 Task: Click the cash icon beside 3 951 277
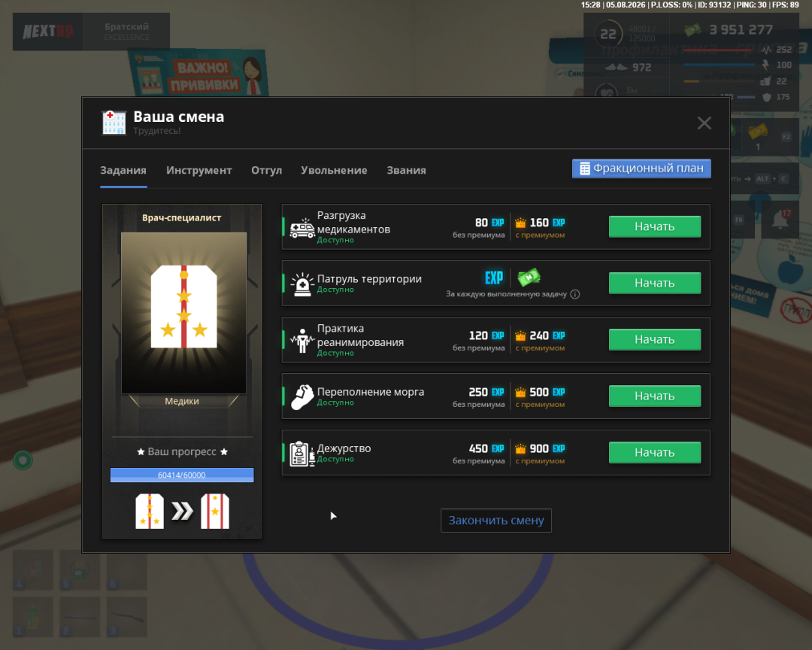coord(693,30)
